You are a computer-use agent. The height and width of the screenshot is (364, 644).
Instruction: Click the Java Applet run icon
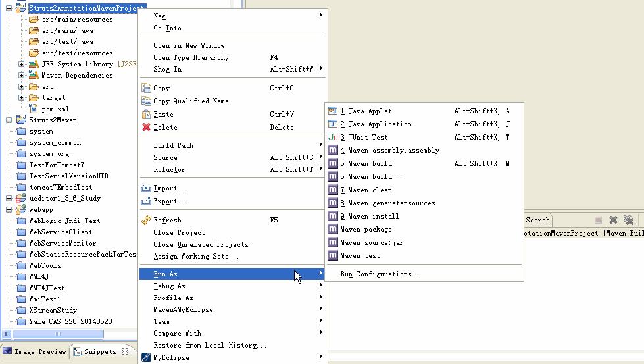point(333,111)
